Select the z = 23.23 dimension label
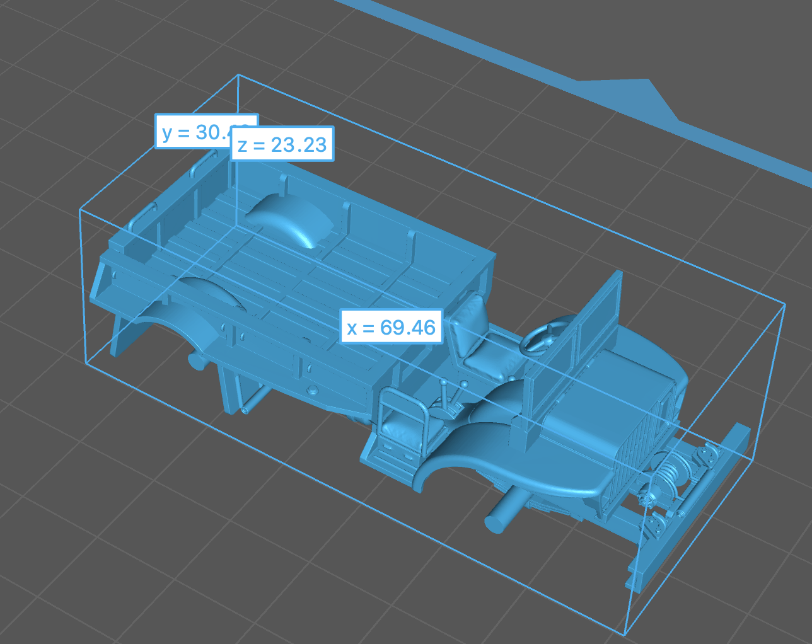 282,145
